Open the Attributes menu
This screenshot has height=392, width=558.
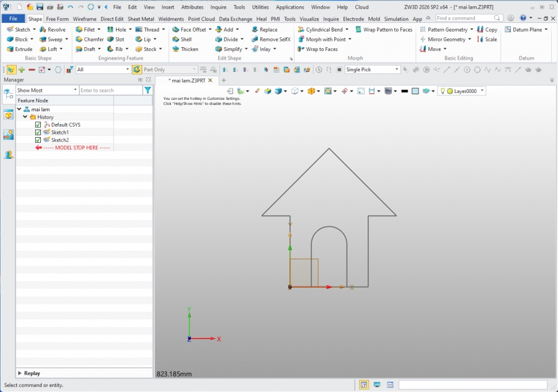(192, 7)
